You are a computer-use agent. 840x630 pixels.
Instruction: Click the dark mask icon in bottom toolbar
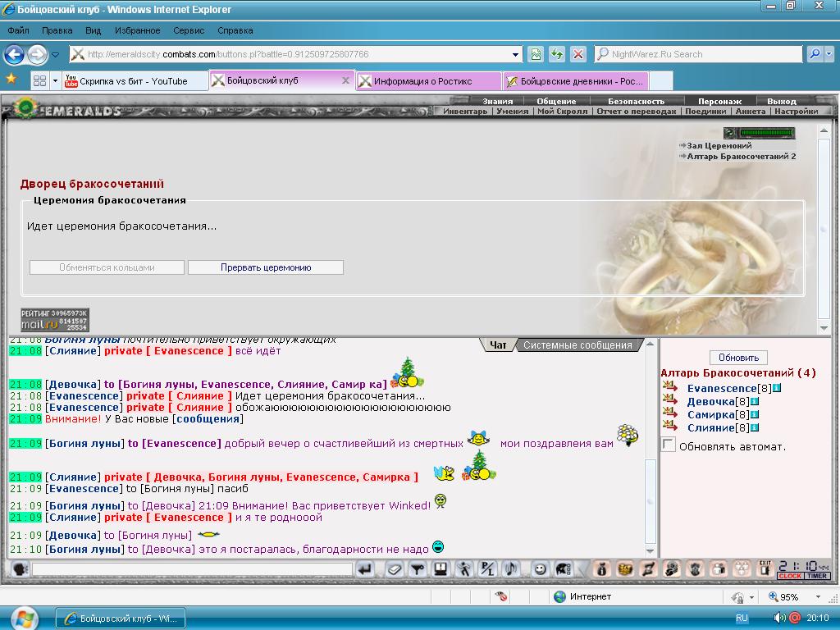[672, 569]
